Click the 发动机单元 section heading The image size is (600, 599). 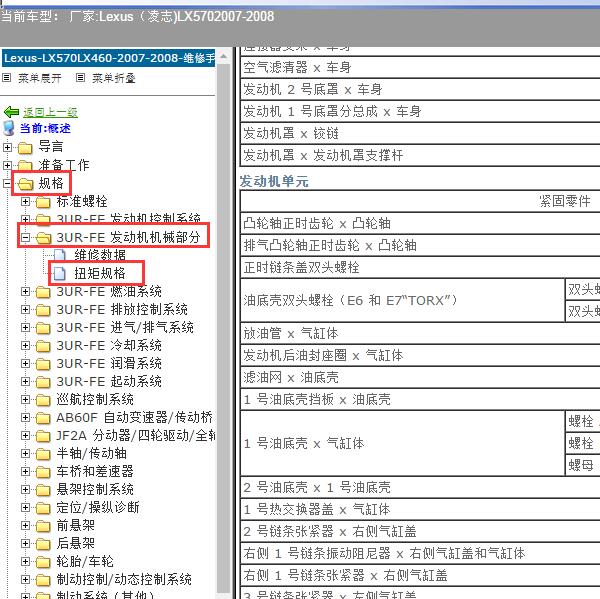[x=274, y=181]
